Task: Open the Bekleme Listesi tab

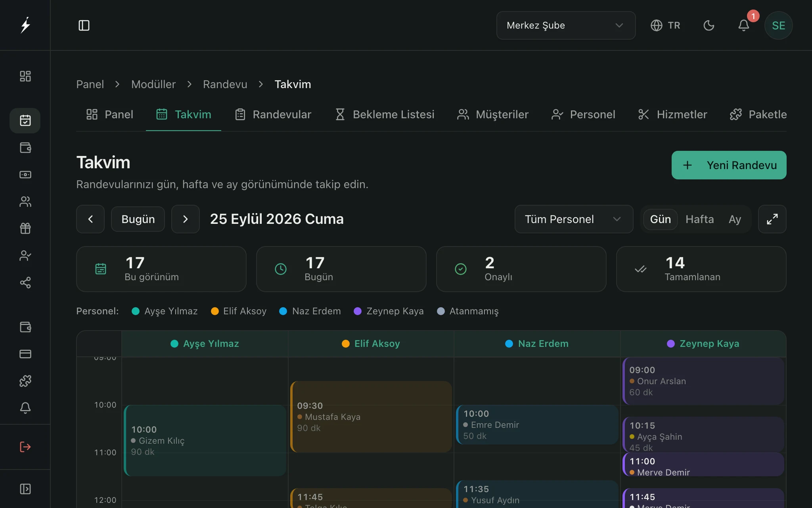Action: (x=385, y=114)
